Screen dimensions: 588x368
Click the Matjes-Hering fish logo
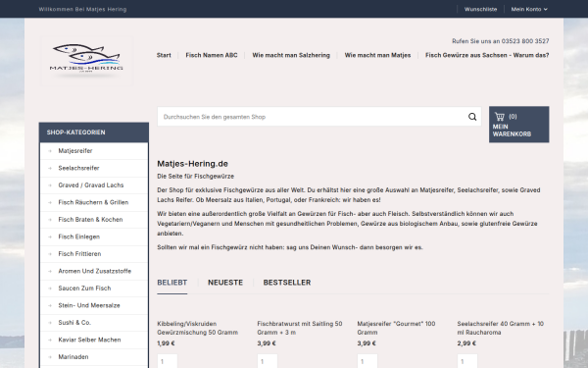86,61
